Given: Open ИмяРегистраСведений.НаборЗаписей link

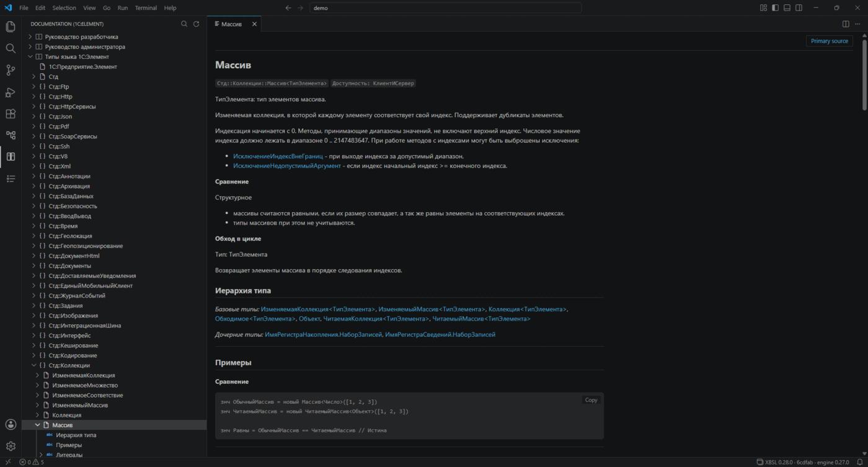Looking at the screenshot, I should click(440, 334).
